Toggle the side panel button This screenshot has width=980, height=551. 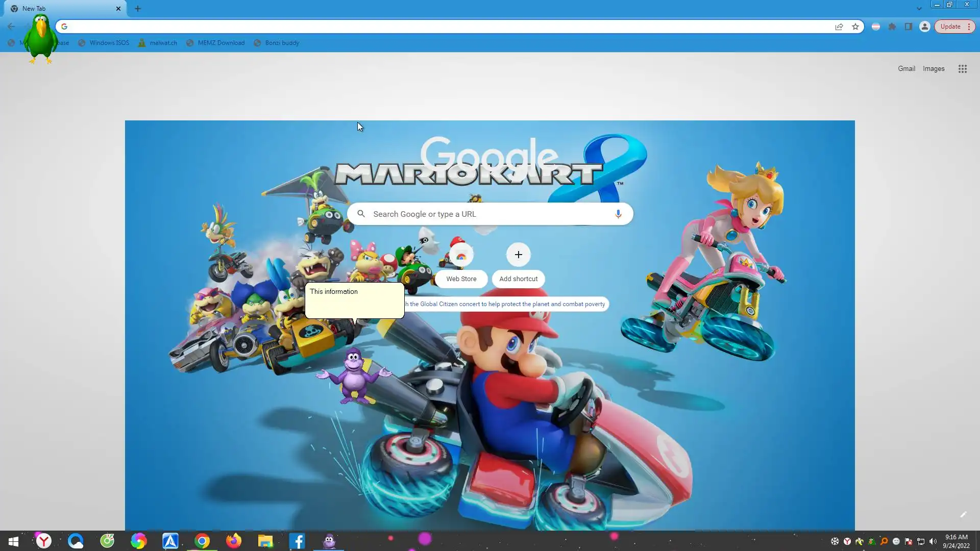909,27
